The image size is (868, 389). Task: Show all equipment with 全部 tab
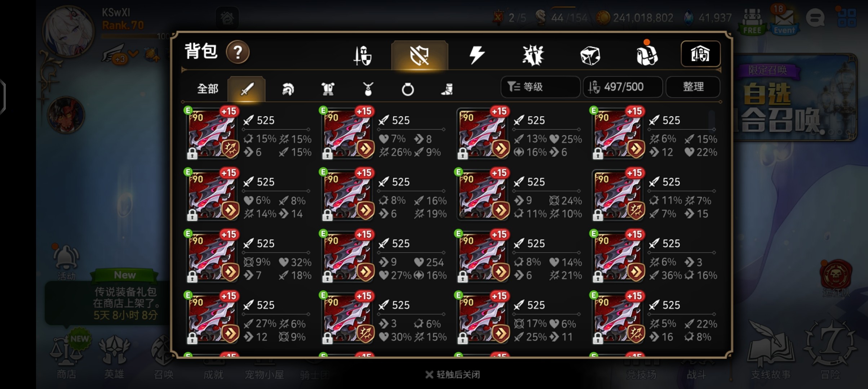208,89
